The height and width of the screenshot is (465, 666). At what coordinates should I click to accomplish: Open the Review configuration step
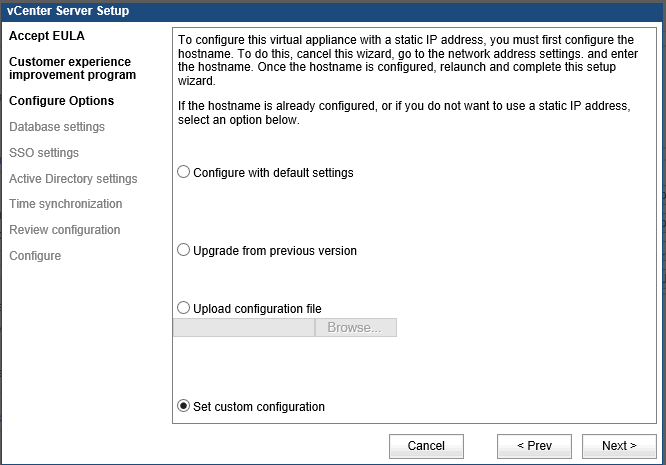click(x=65, y=230)
